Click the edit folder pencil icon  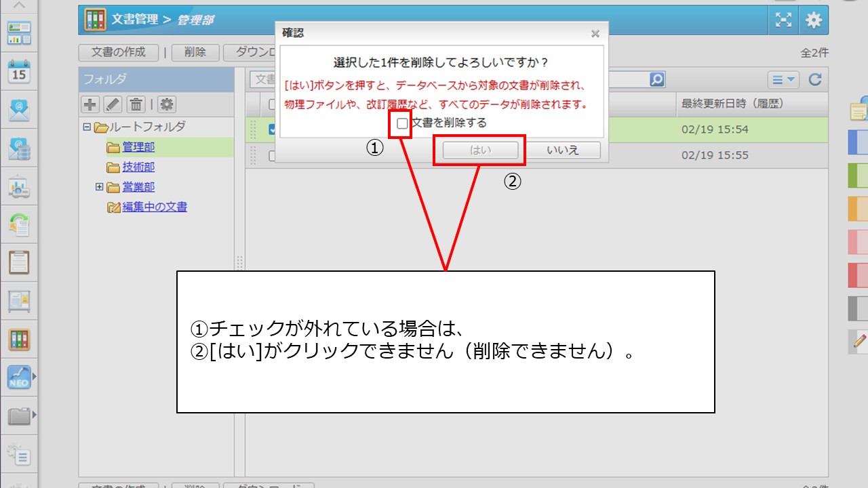pyautogui.click(x=113, y=104)
